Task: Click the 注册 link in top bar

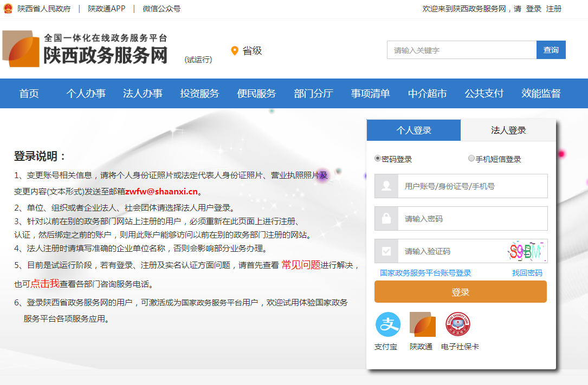Action: pos(553,9)
